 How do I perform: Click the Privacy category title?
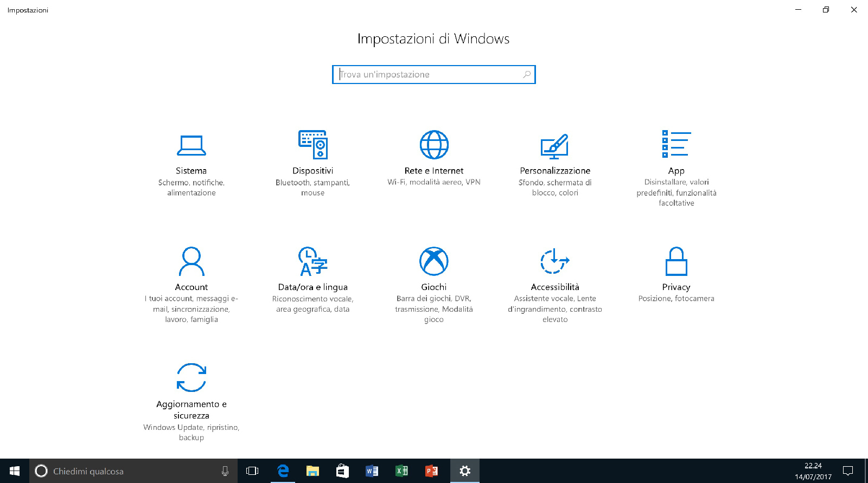tap(676, 287)
